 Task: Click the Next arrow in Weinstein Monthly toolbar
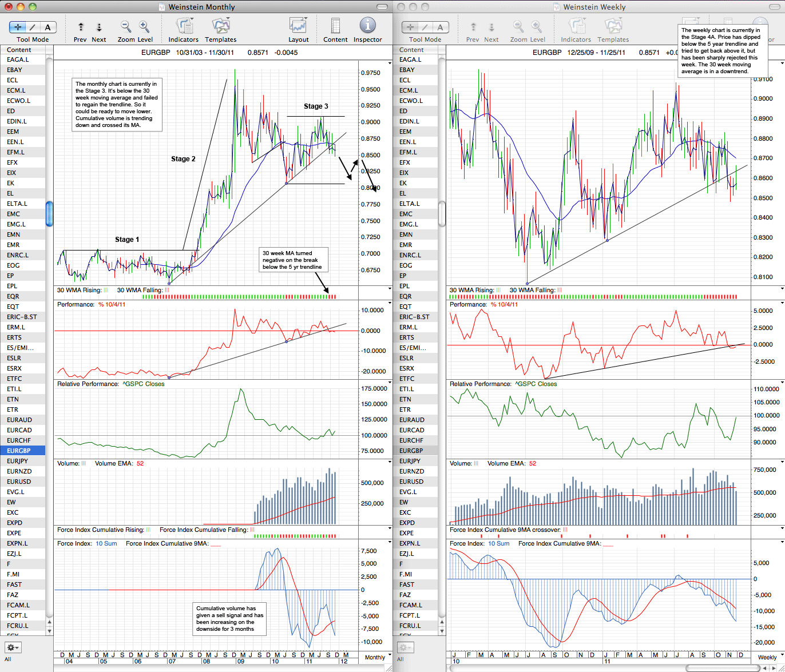click(99, 27)
